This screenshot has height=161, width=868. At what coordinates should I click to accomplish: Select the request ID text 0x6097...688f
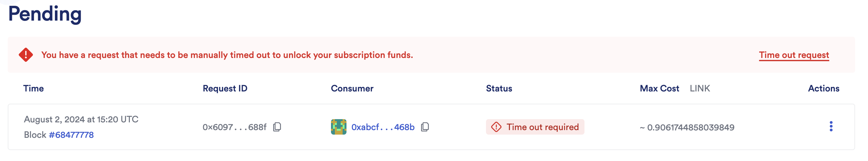point(234,127)
